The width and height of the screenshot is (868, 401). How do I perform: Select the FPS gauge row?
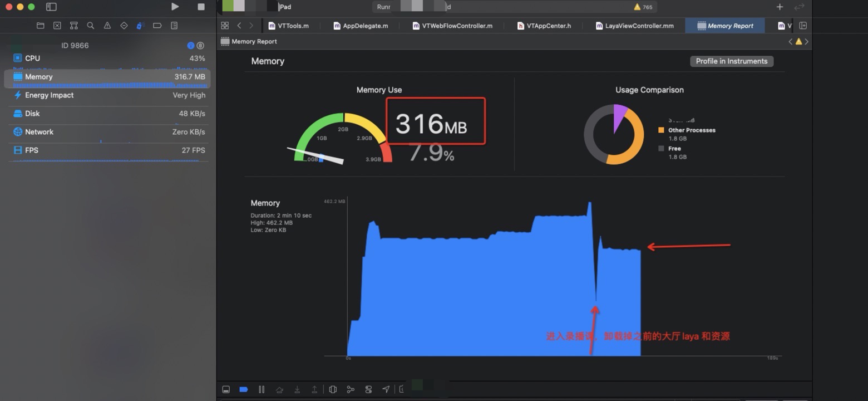[108, 151]
